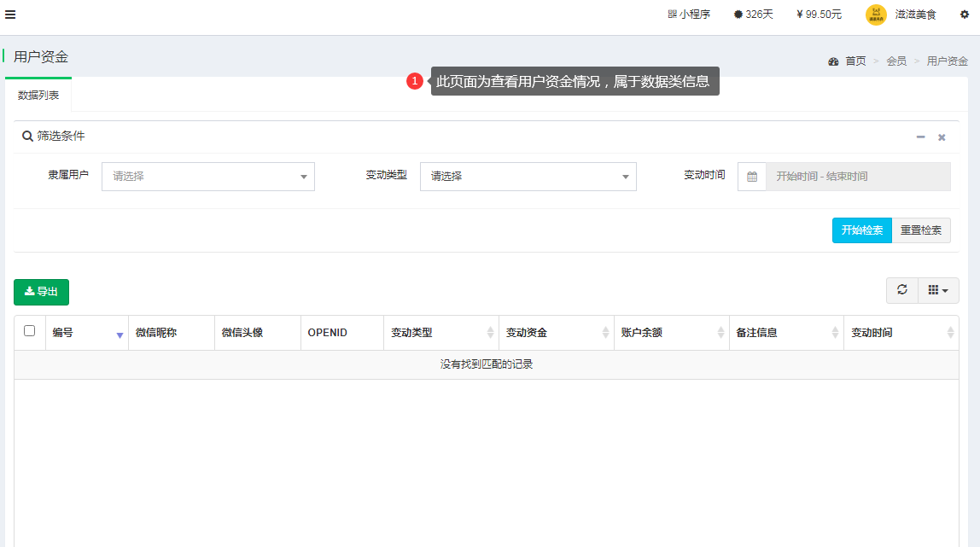Screen dimensions: 980x547
Task: Close the 筛选条件 filter panel
Action: point(942,137)
